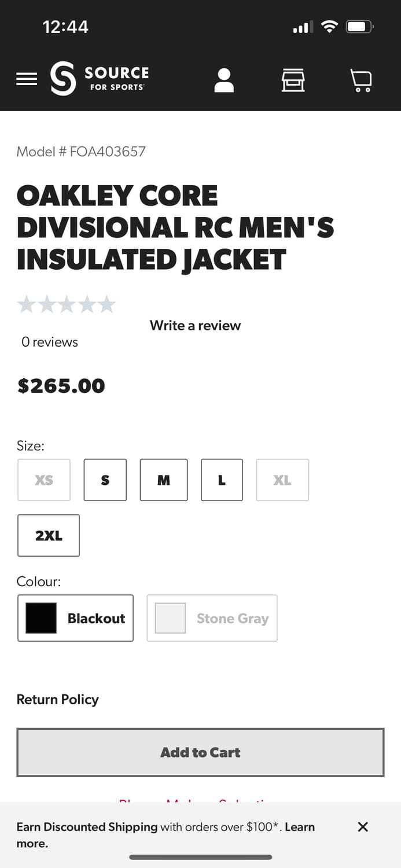Open the Return Policy link

57,699
